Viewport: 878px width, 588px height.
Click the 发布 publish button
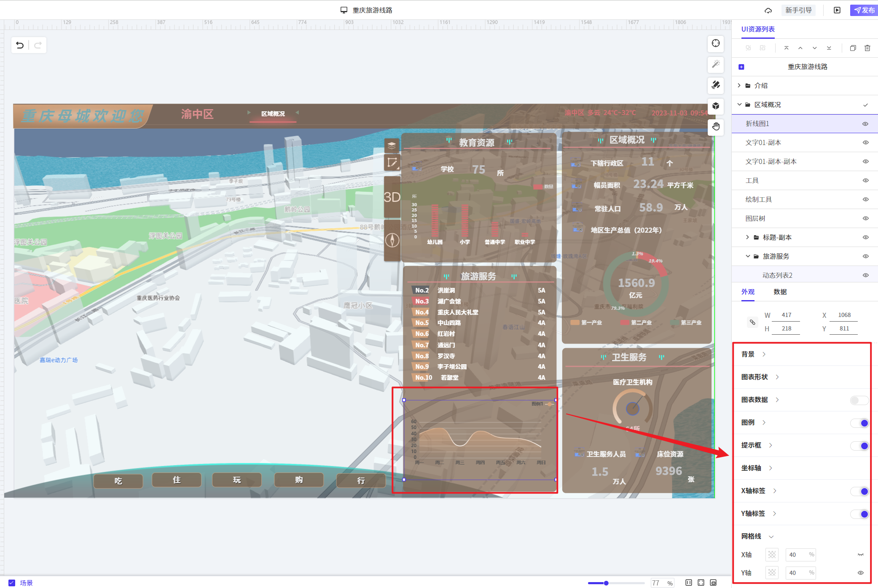pos(864,10)
